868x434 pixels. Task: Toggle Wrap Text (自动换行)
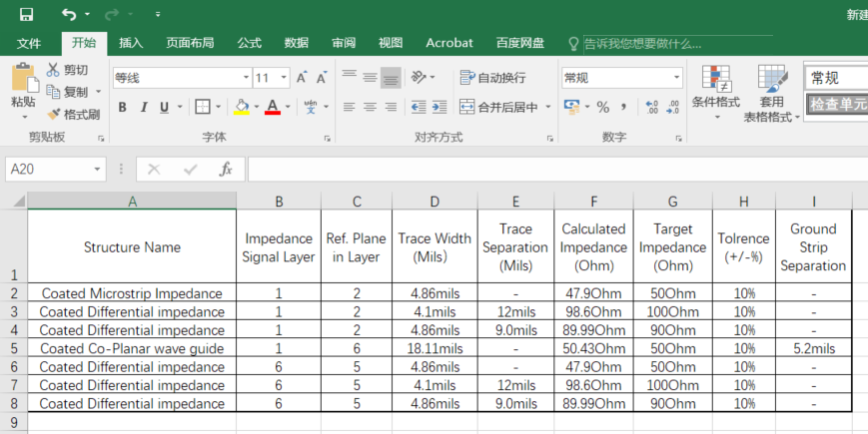(492, 78)
